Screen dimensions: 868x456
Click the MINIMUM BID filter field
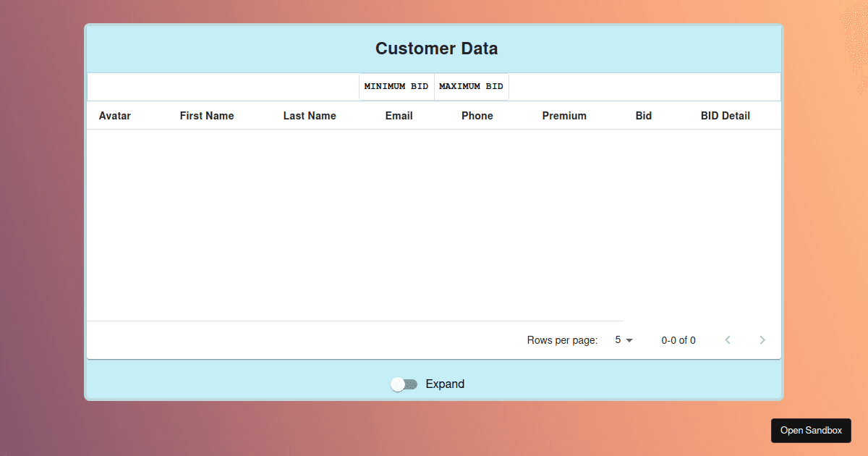click(396, 85)
